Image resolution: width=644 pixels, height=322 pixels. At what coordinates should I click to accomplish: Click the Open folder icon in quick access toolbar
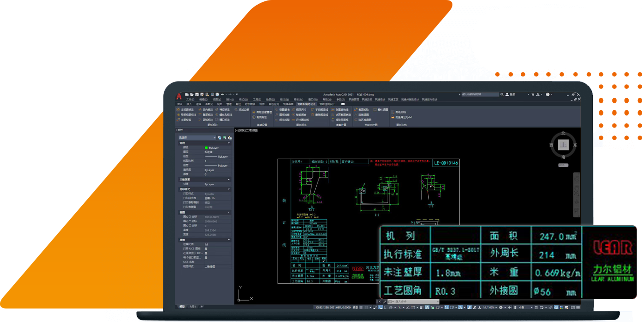192,94
